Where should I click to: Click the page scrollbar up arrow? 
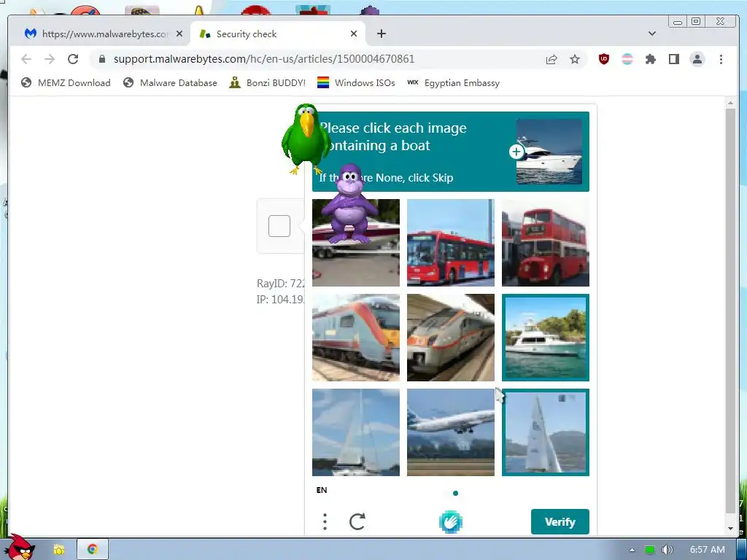731,102
